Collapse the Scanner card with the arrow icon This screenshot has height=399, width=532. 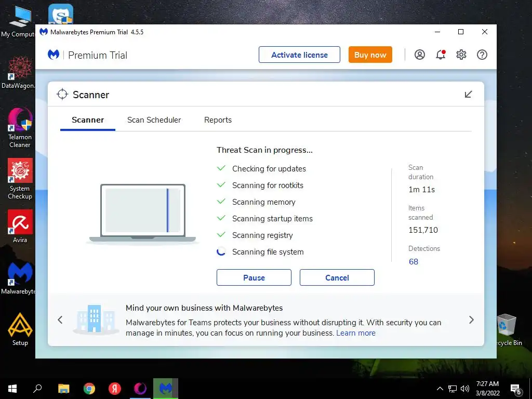468,95
